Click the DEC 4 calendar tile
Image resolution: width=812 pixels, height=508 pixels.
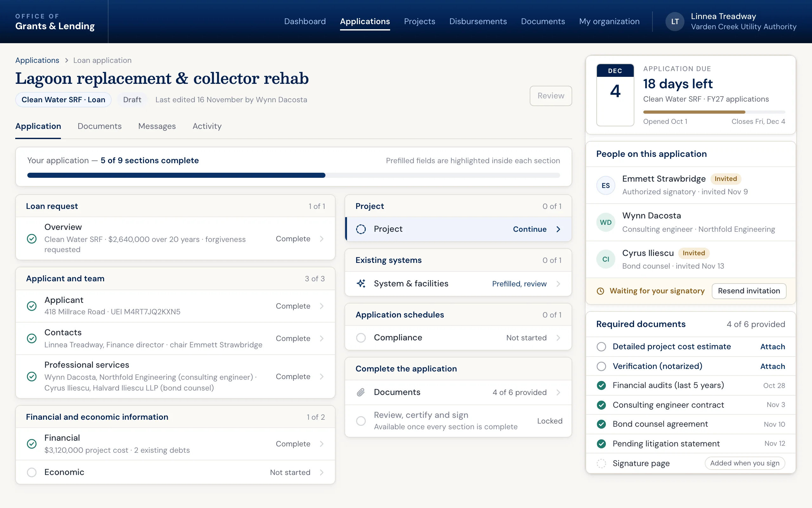pos(615,95)
